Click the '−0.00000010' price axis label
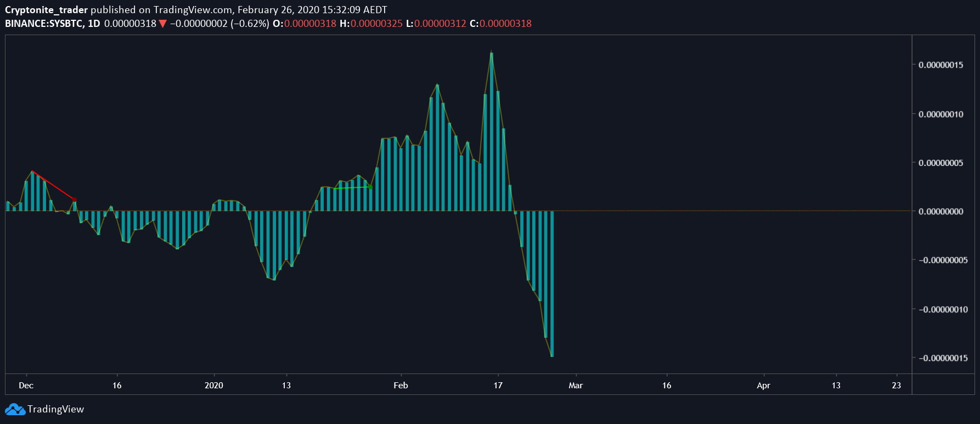 [x=943, y=309]
